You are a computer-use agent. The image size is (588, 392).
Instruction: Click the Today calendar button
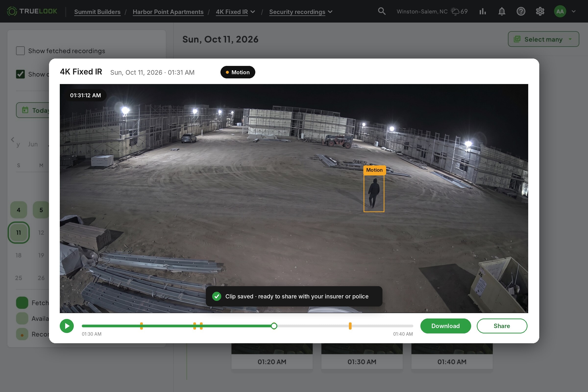(x=33, y=110)
